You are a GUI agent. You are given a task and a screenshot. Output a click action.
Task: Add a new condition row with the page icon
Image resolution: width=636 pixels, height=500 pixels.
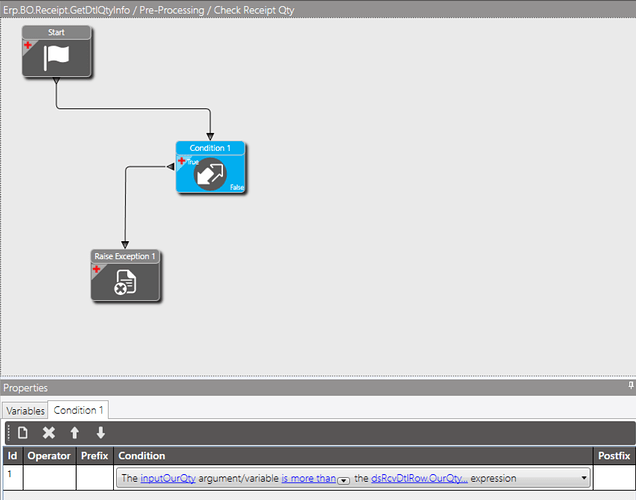[x=23, y=433]
